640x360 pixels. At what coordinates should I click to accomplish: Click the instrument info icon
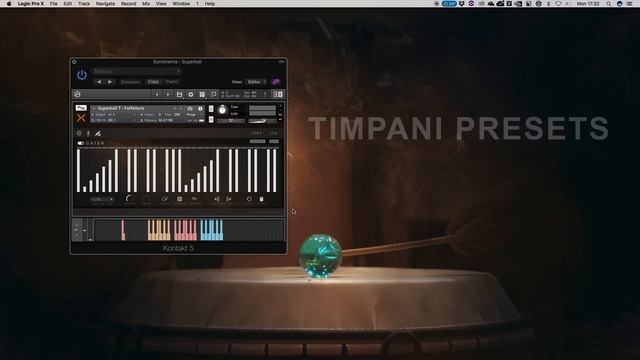[x=200, y=109]
